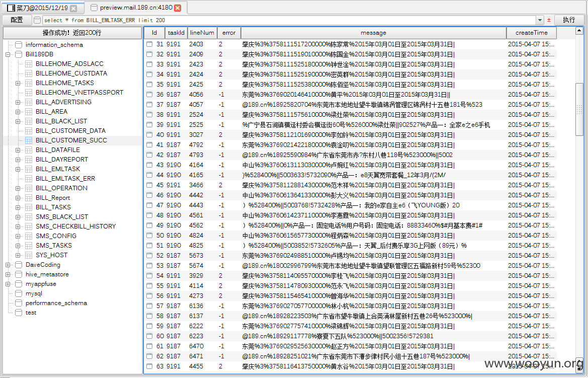Click the BILL_AREA table icon
The height and width of the screenshot is (378, 588).
click(x=29, y=112)
